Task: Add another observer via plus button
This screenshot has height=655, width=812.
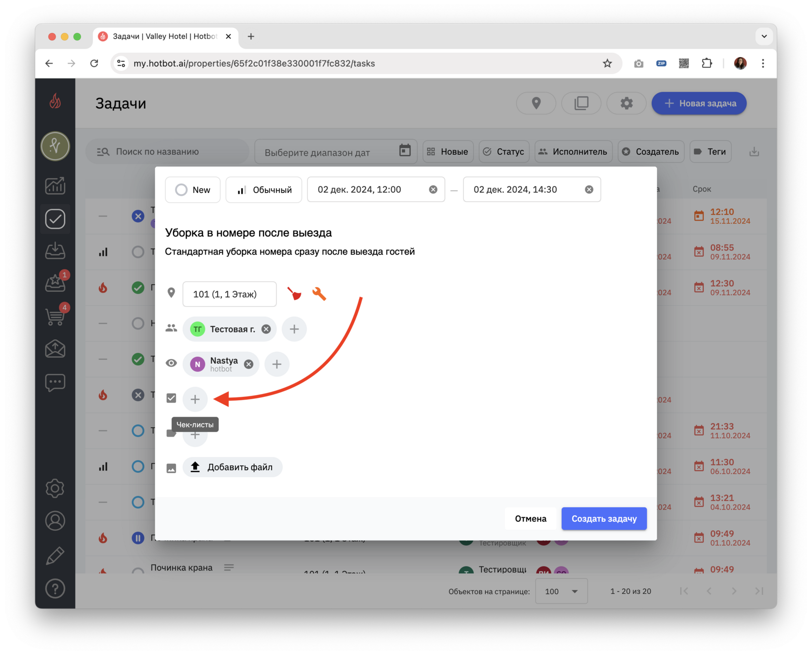Action: point(276,364)
